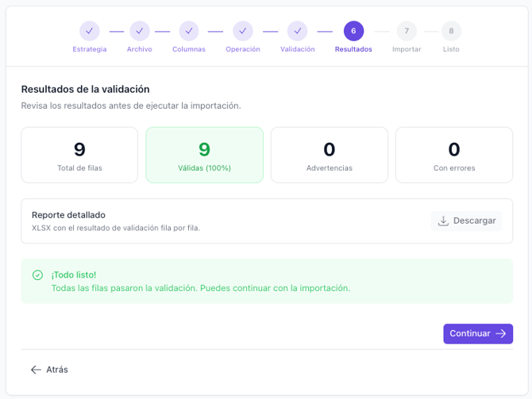Click the Operación step checkmark circle
The width and height of the screenshot is (532, 399).
[x=243, y=31]
